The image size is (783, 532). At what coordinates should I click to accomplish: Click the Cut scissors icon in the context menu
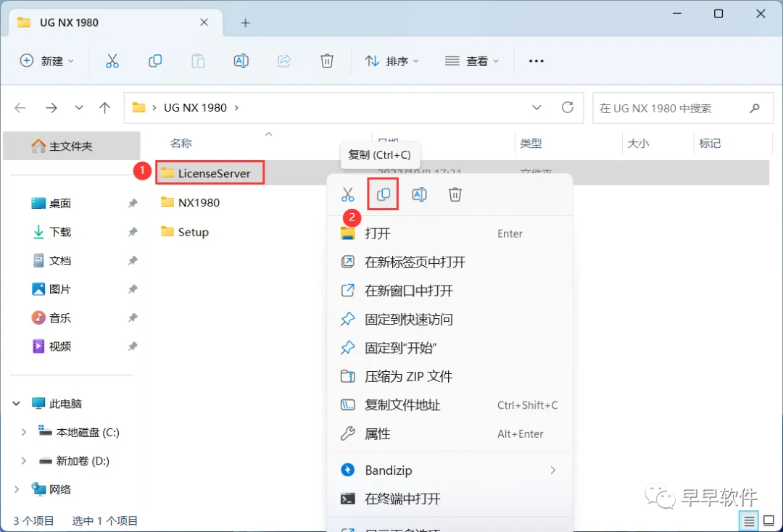click(x=347, y=194)
